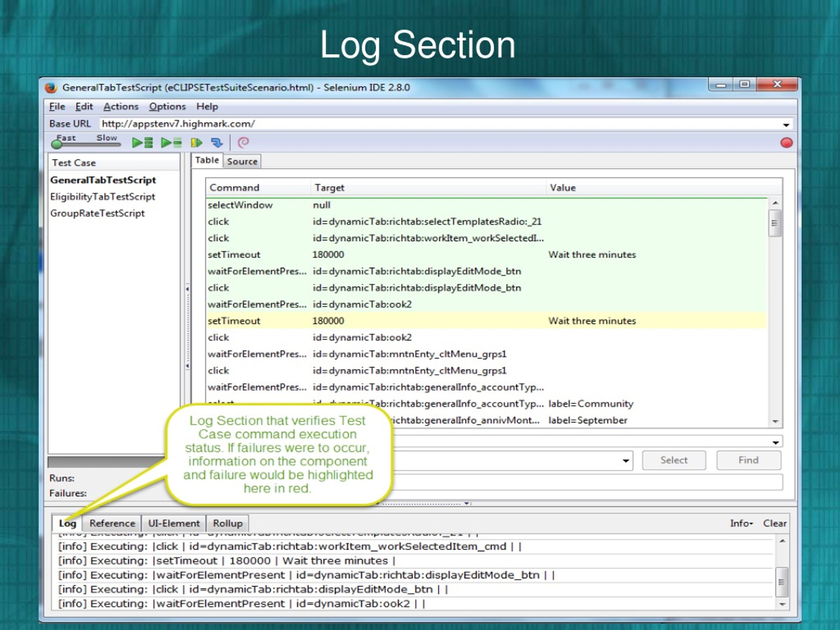Image resolution: width=840 pixels, height=630 pixels.
Task: Click the Find button
Action: (748, 460)
